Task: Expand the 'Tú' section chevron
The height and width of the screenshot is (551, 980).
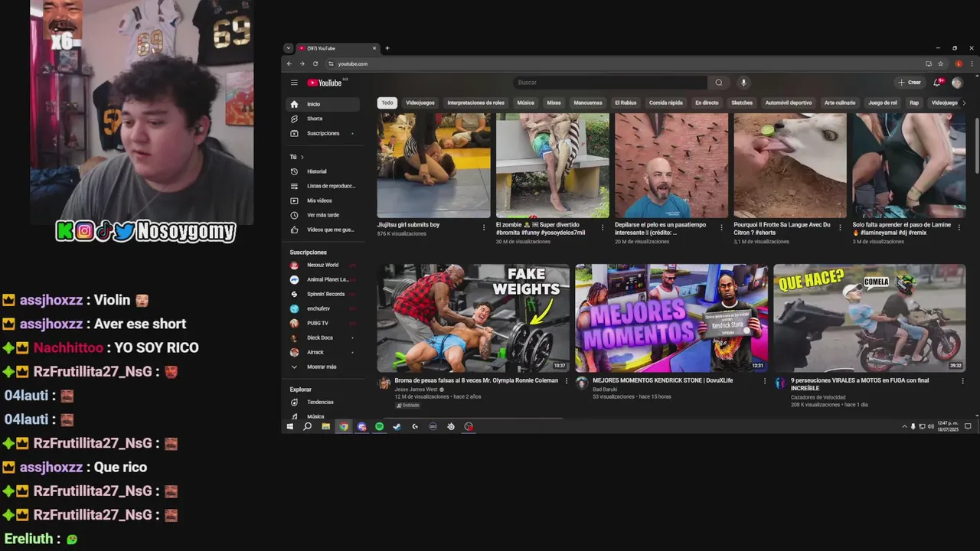Action: (x=302, y=157)
